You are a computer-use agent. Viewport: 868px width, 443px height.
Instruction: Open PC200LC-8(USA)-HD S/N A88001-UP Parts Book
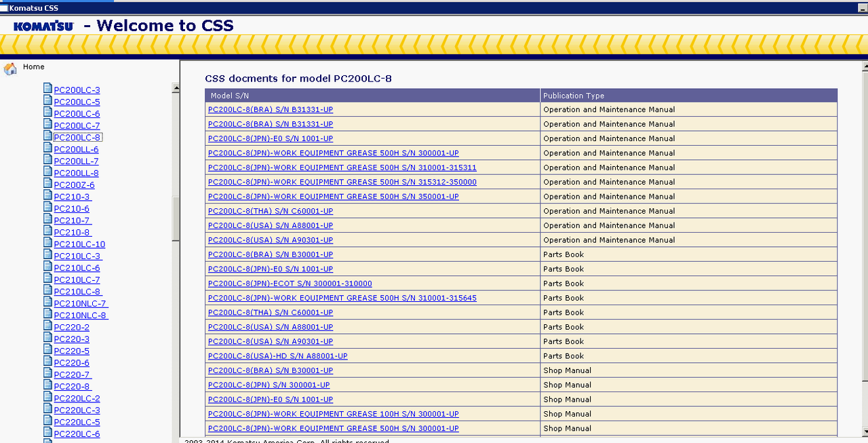278,356
